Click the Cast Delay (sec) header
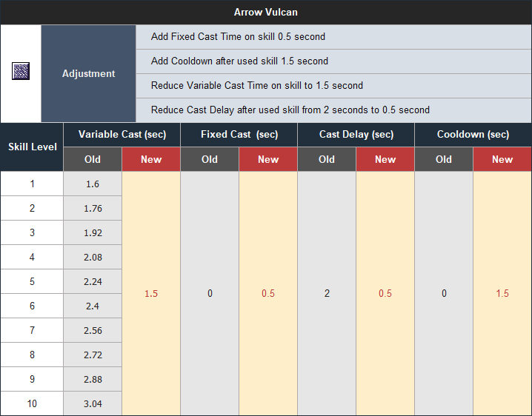 pyautogui.click(x=356, y=135)
